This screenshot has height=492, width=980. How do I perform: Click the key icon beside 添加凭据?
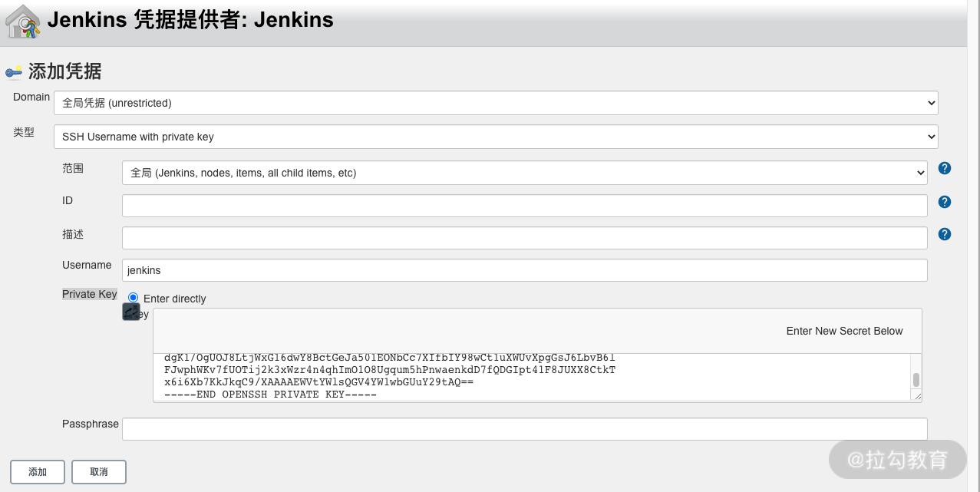coord(14,72)
